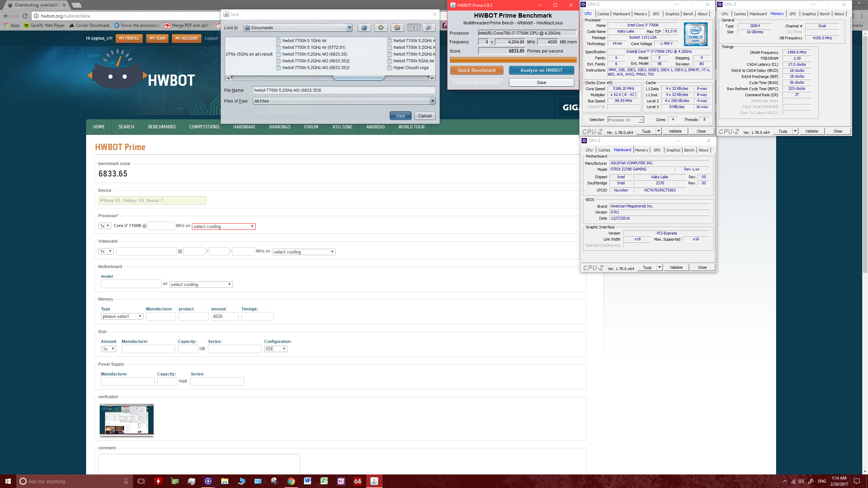868x488 pixels.
Task: Show hidden system tray icons
Action: point(785,481)
